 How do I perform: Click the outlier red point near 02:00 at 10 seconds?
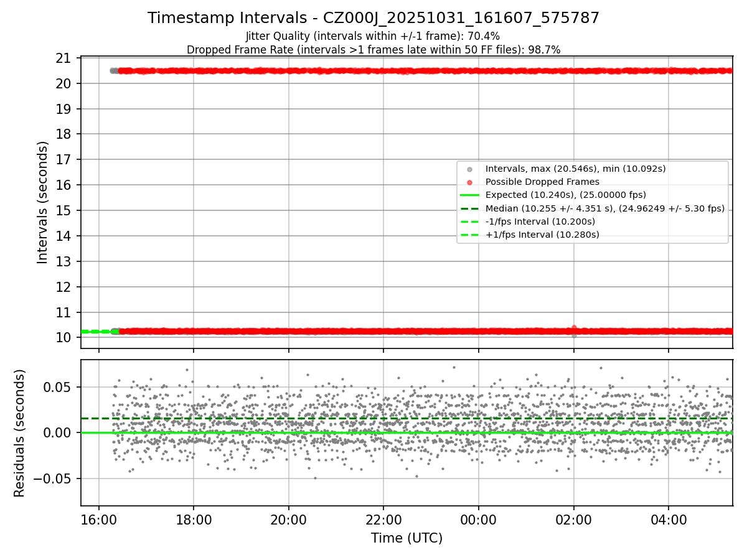pos(574,327)
